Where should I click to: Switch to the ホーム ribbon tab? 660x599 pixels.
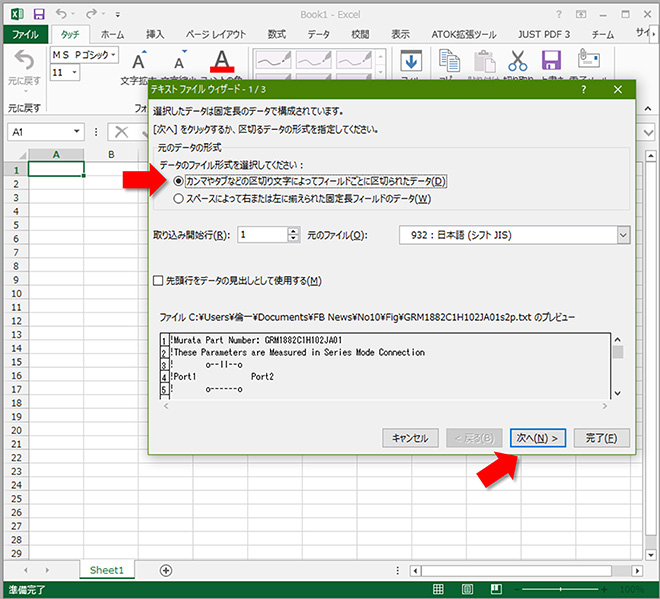[x=112, y=35]
